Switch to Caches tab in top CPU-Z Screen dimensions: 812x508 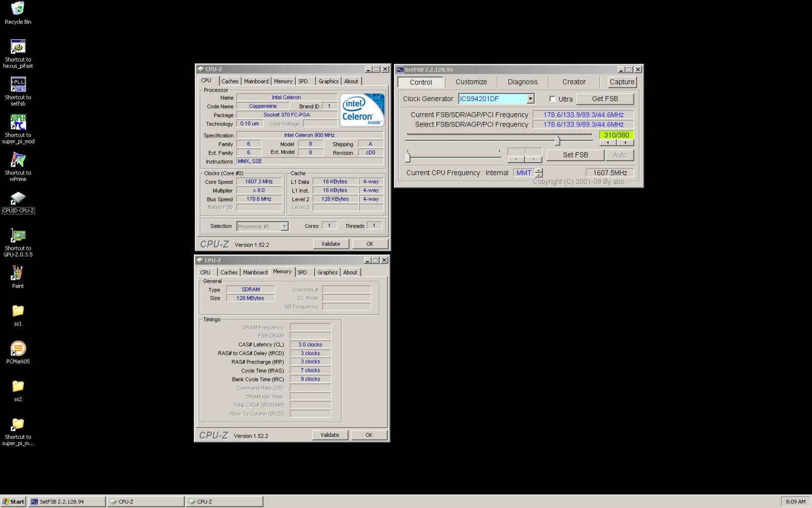230,81
